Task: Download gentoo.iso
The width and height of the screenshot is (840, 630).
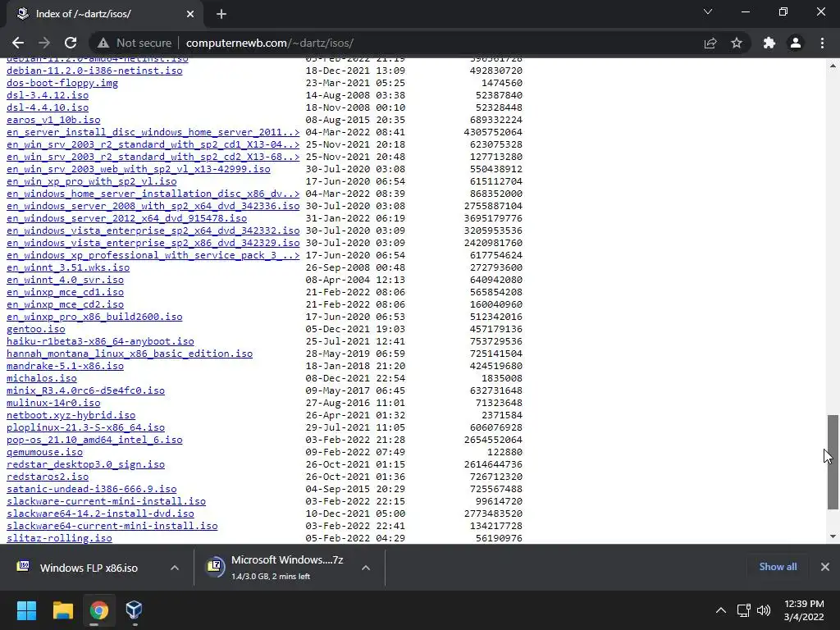Action: point(36,330)
